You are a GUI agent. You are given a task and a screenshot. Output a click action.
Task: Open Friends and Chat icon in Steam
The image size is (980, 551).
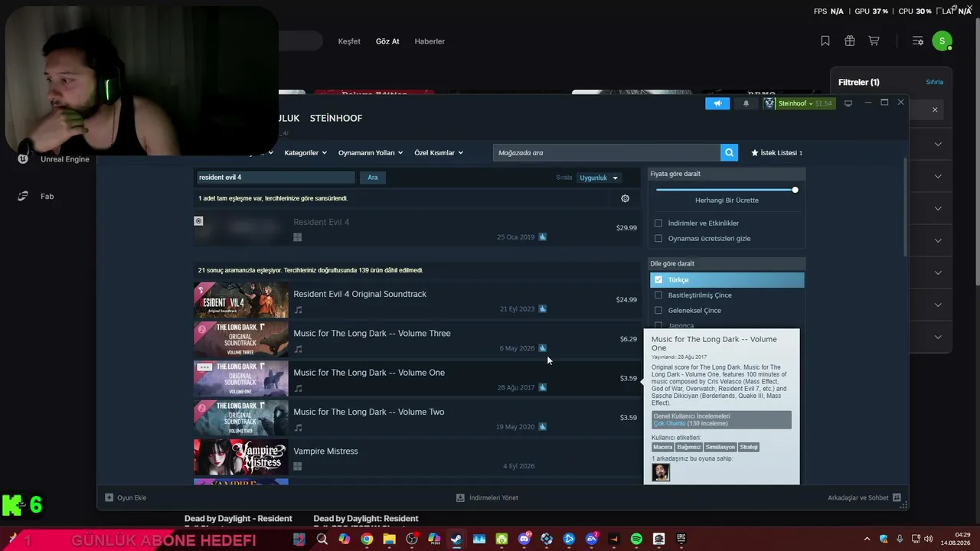(x=897, y=497)
